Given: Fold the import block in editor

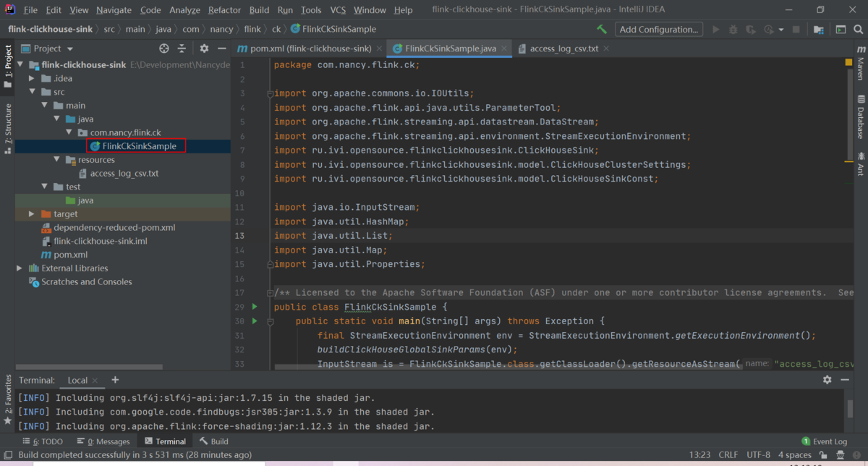Looking at the screenshot, I should coord(269,93).
